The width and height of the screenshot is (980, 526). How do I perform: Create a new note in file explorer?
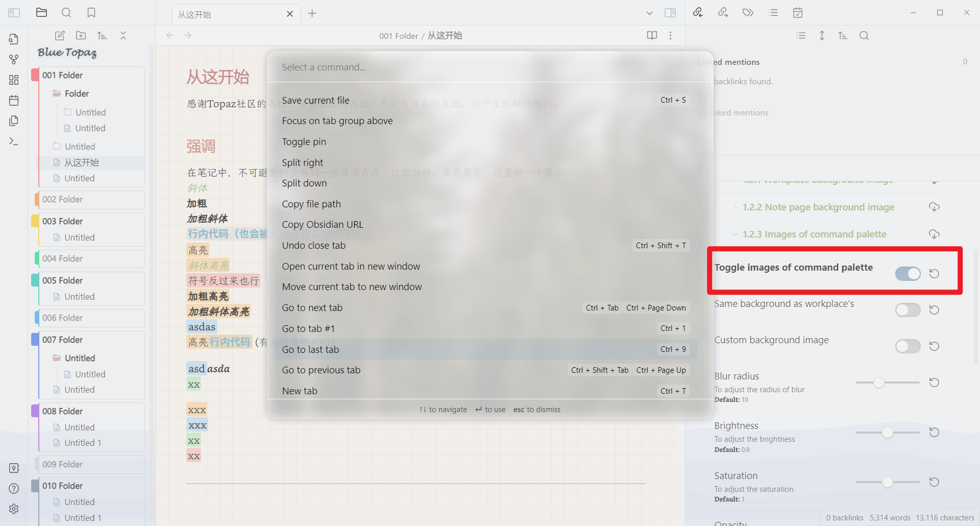60,35
